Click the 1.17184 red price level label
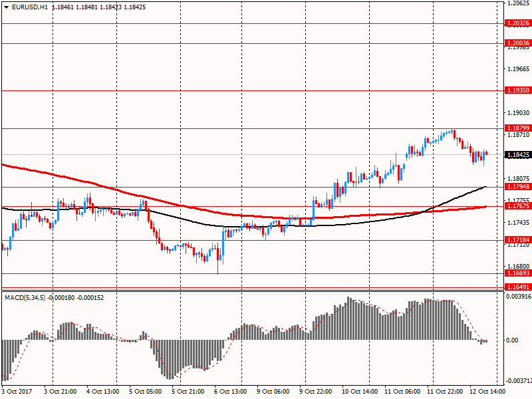The height and width of the screenshot is (399, 532). click(x=517, y=240)
